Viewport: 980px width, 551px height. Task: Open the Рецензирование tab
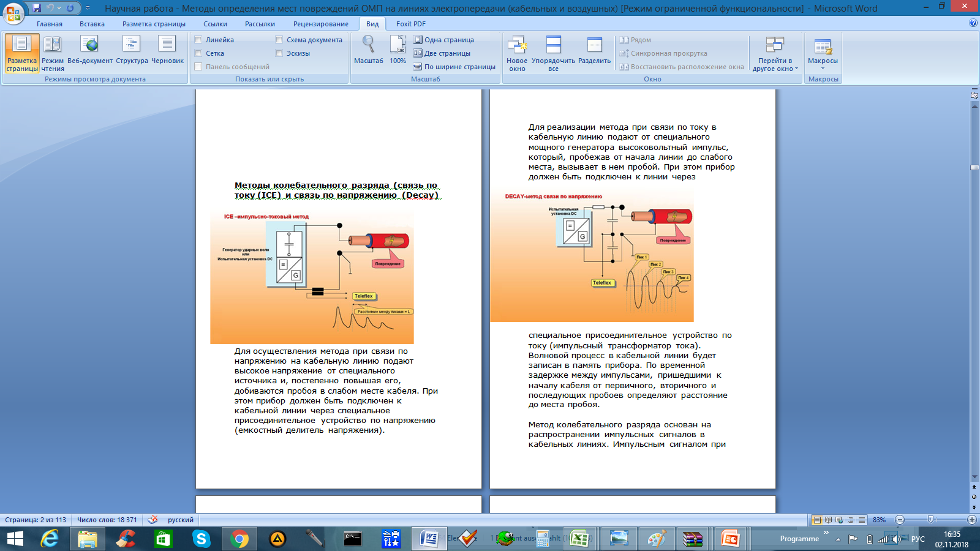(x=320, y=24)
